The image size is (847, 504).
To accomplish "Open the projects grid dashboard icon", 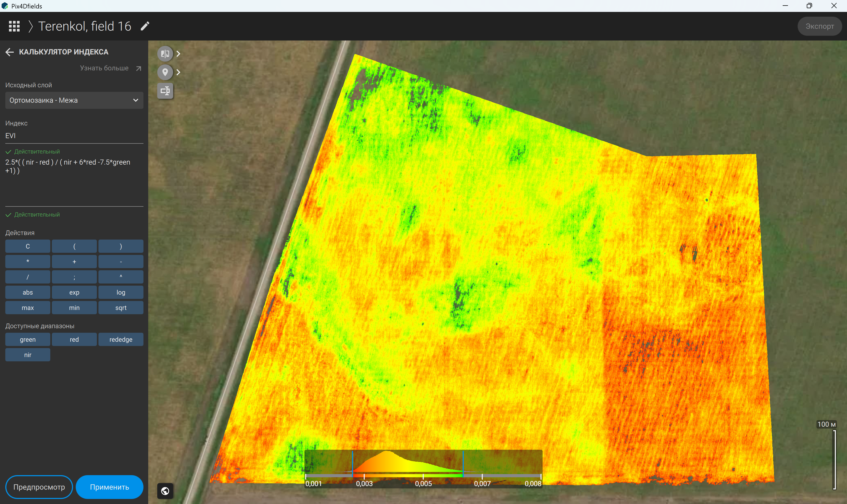I will [14, 26].
